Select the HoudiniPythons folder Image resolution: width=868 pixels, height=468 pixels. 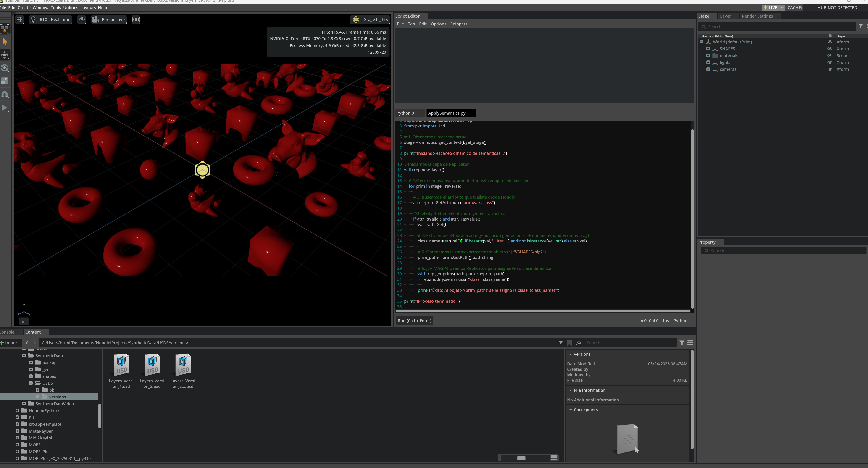pyautogui.click(x=44, y=411)
